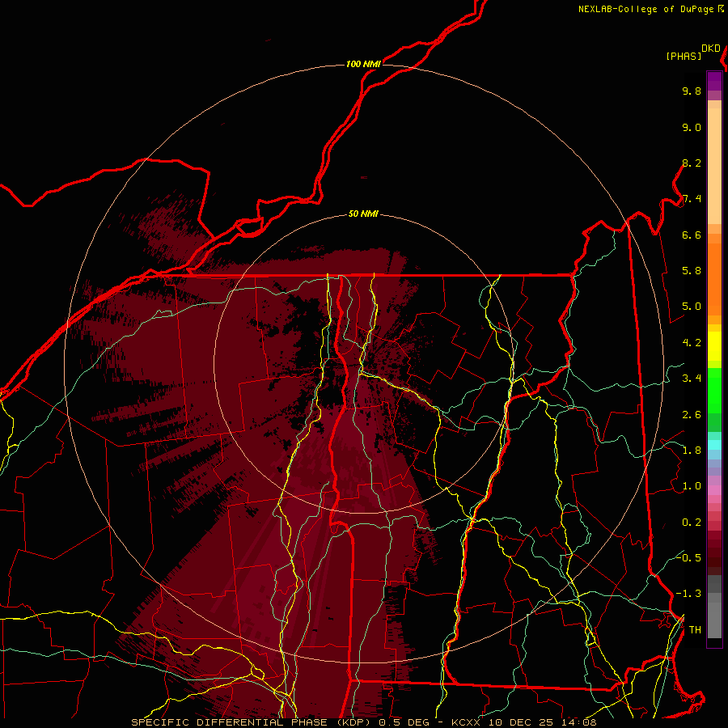Click the 8.2 scale value

[692, 163]
